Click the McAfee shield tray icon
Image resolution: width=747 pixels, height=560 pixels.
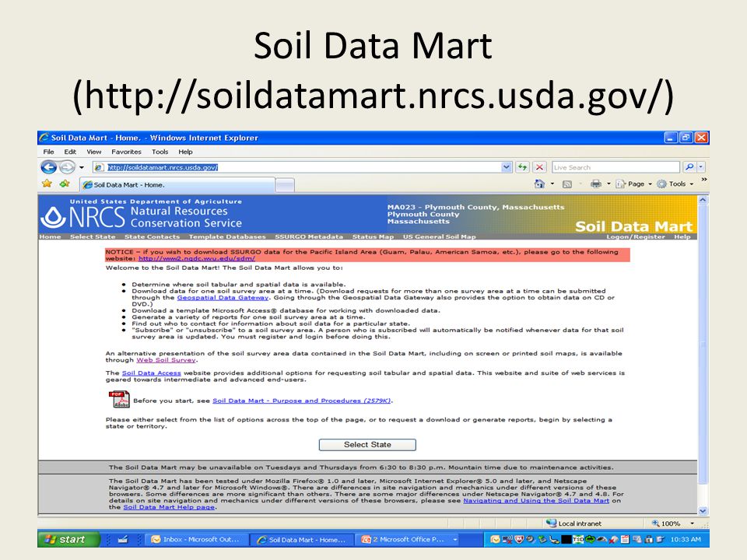(x=519, y=540)
